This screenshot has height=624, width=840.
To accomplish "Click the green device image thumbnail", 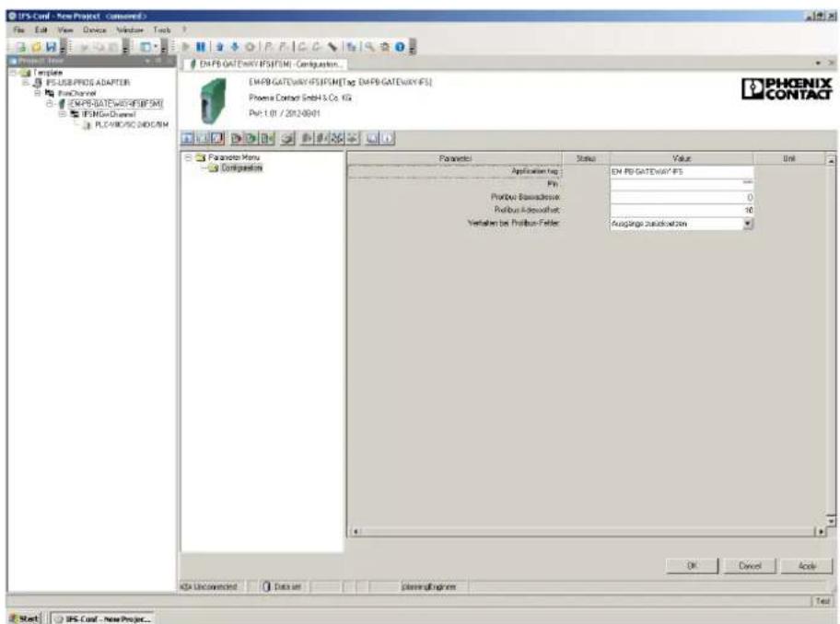I will pos(213,100).
